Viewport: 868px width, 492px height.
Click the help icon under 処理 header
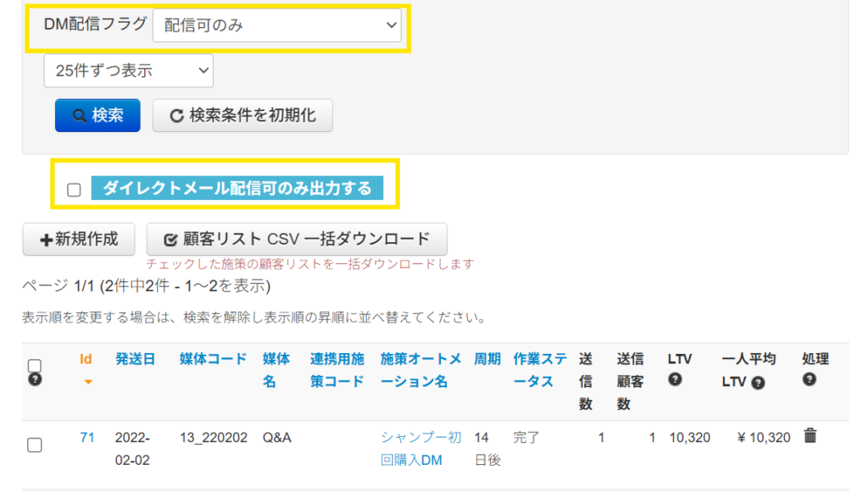[810, 379]
